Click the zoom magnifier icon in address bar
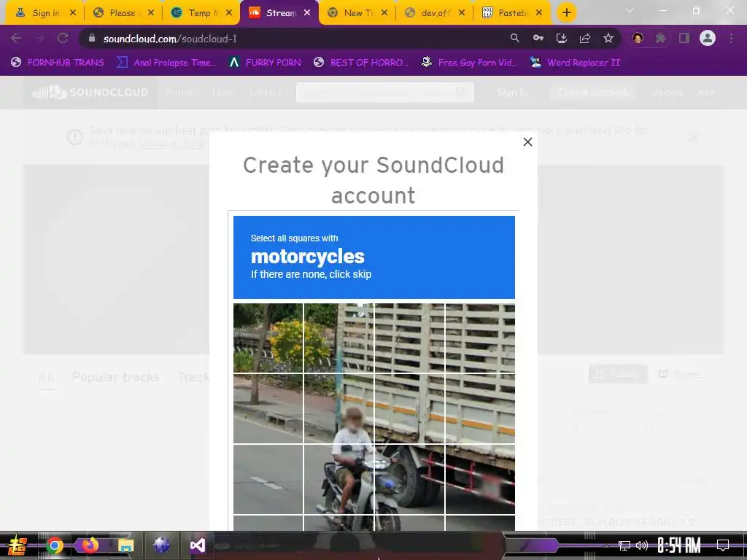Image resolution: width=747 pixels, height=560 pixels. tap(514, 38)
